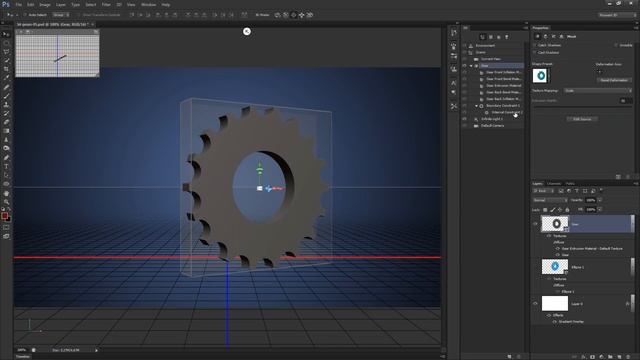640x360 pixels.
Task: Toggle visibility of Infinite Light 1
Action: click(464, 119)
